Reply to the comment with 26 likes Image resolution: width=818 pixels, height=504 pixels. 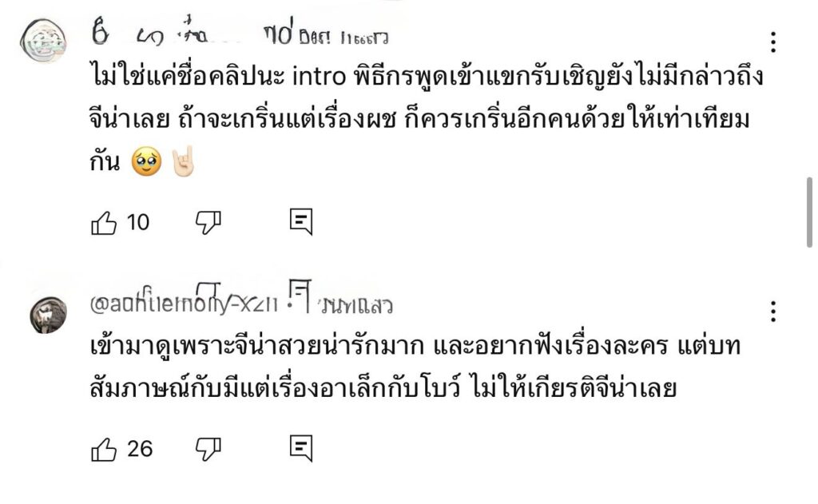(300, 449)
